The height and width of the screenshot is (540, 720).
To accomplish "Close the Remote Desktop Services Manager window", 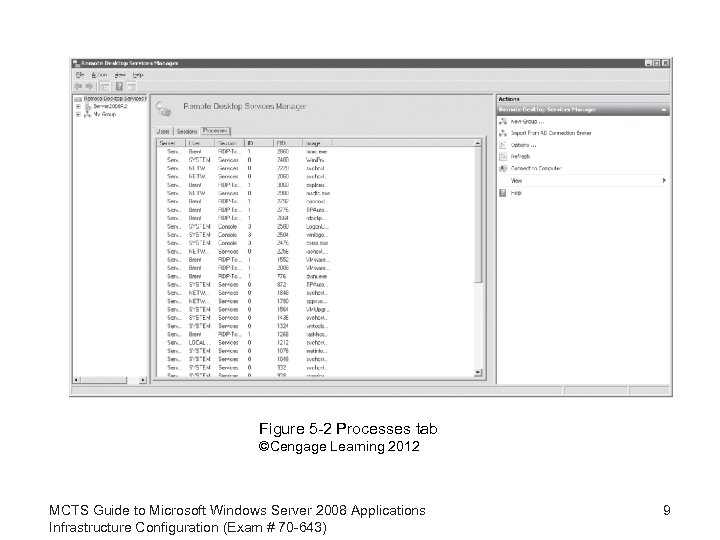I will click(x=665, y=63).
